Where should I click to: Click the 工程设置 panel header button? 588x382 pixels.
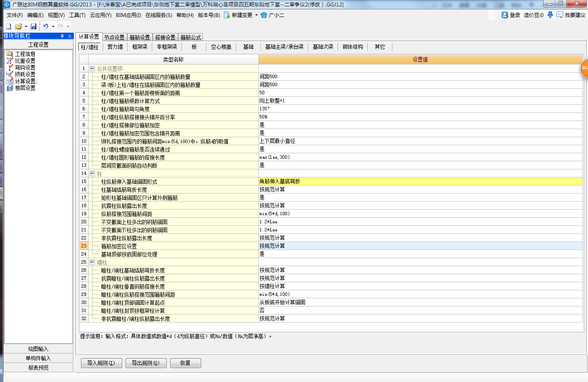[39, 45]
